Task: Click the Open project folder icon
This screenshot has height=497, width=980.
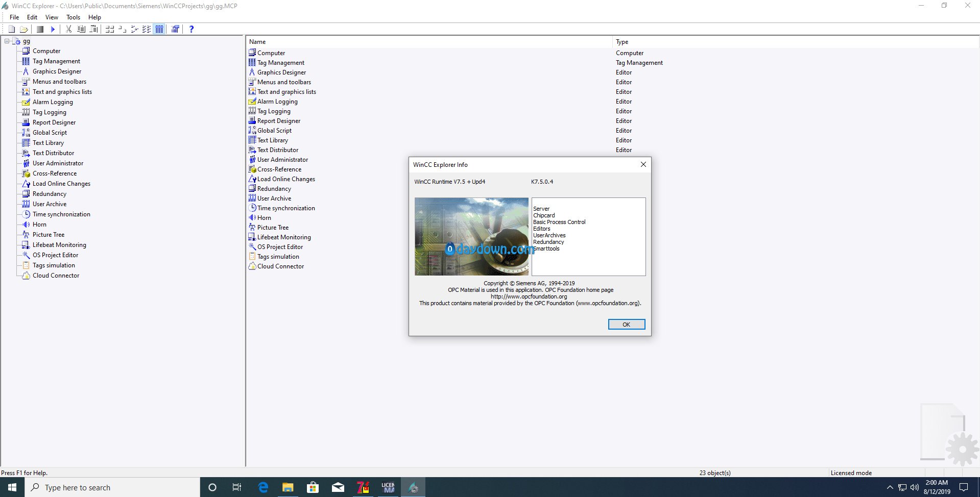Action: coord(23,29)
